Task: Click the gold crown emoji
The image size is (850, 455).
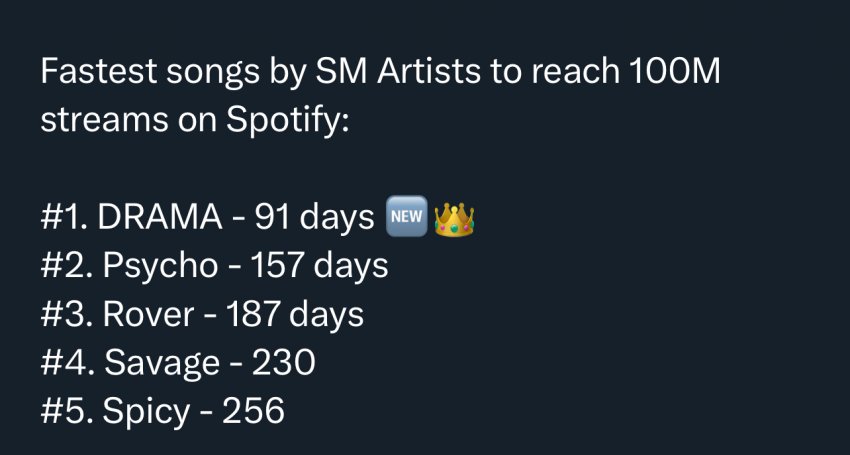Action: coord(454,219)
